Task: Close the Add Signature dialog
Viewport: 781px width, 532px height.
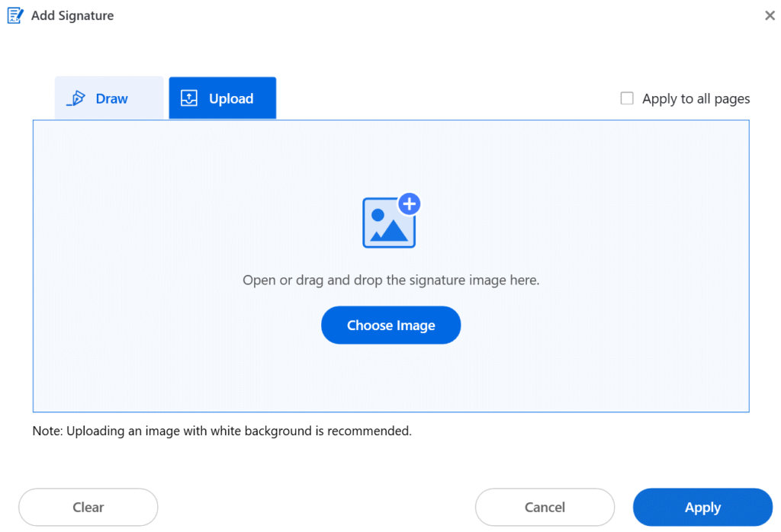Action: (x=770, y=16)
